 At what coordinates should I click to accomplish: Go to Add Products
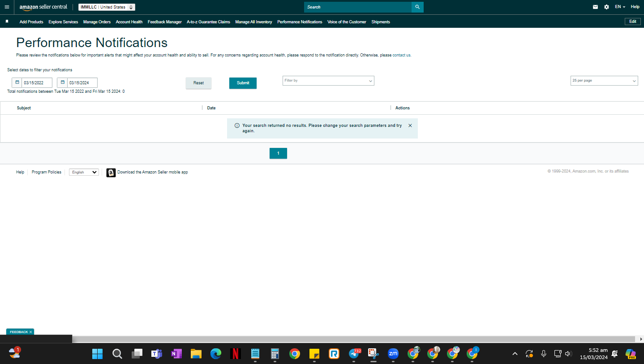[31, 22]
